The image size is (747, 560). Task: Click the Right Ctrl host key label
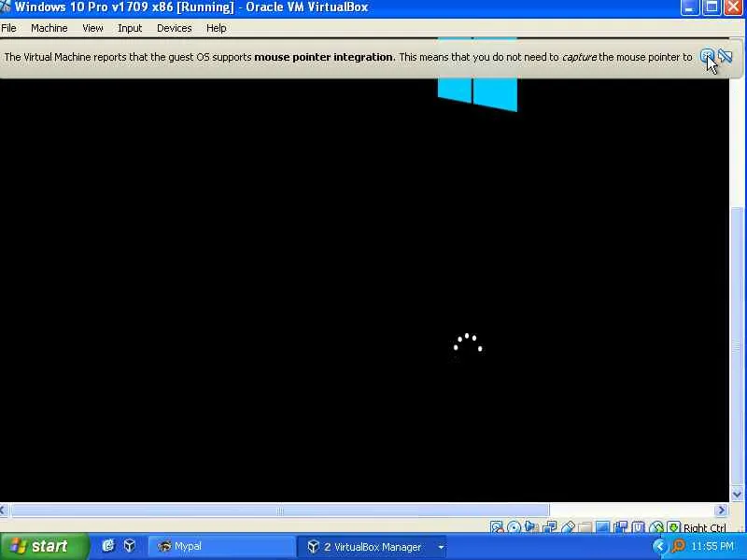tap(704, 527)
